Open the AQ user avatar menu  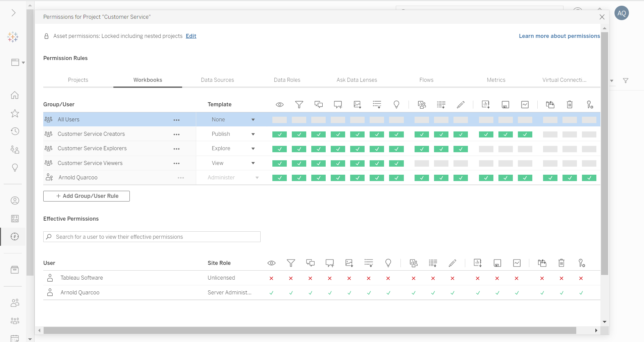tap(622, 13)
